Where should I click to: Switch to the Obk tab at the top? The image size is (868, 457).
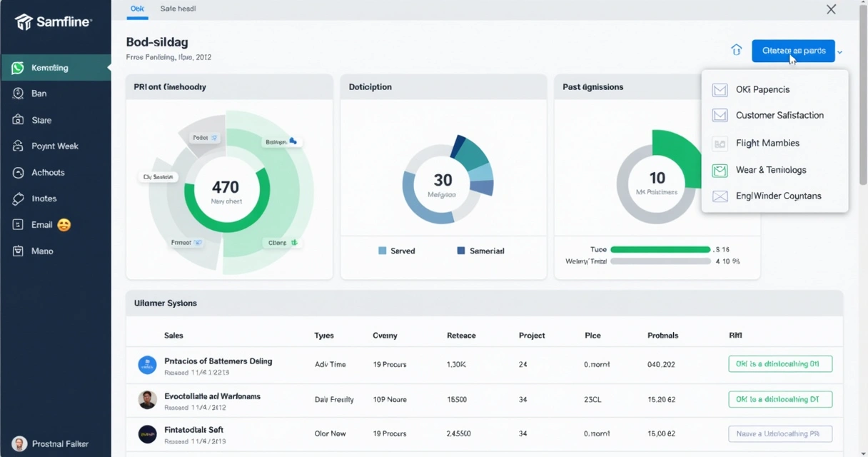pyautogui.click(x=137, y=9)
